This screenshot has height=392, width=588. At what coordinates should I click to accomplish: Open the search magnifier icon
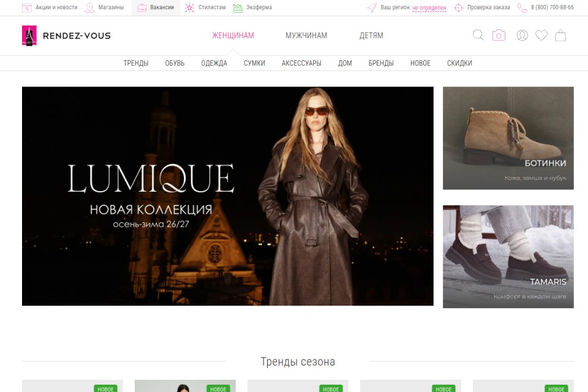pos(478,36)
